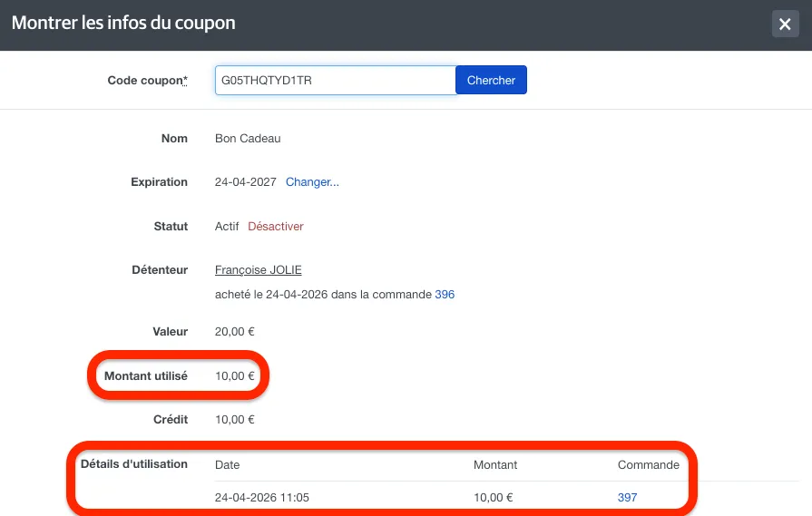Select usage row amount 10,00 €

click(x=493, y=497)
